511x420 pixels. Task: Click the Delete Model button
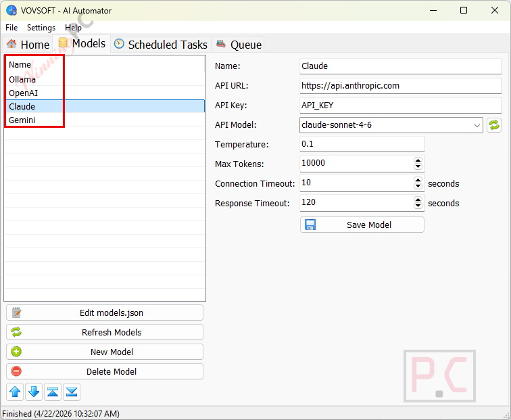coord(105,371)
